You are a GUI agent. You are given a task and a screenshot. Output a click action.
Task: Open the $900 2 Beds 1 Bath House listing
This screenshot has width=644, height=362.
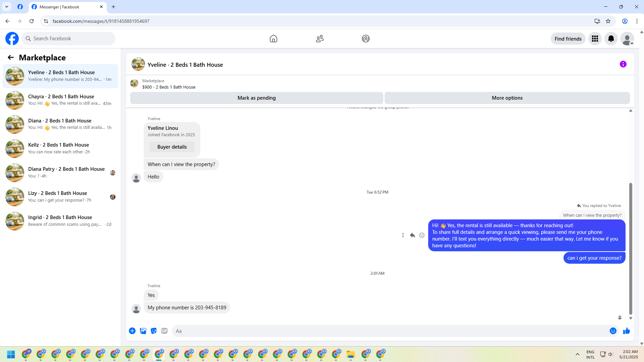point(168,87)
